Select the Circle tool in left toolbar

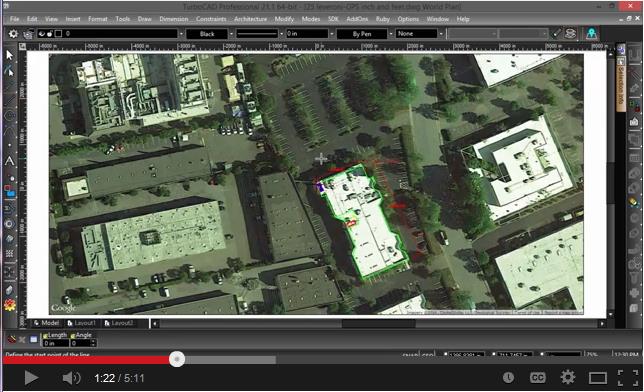pos(9,116)
